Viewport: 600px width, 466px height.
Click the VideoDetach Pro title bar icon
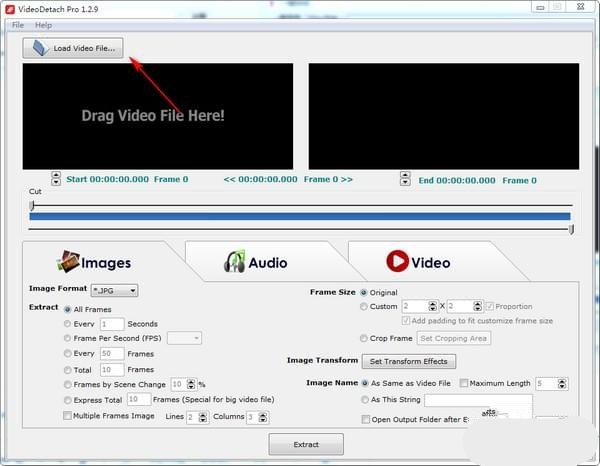(10, 9)
